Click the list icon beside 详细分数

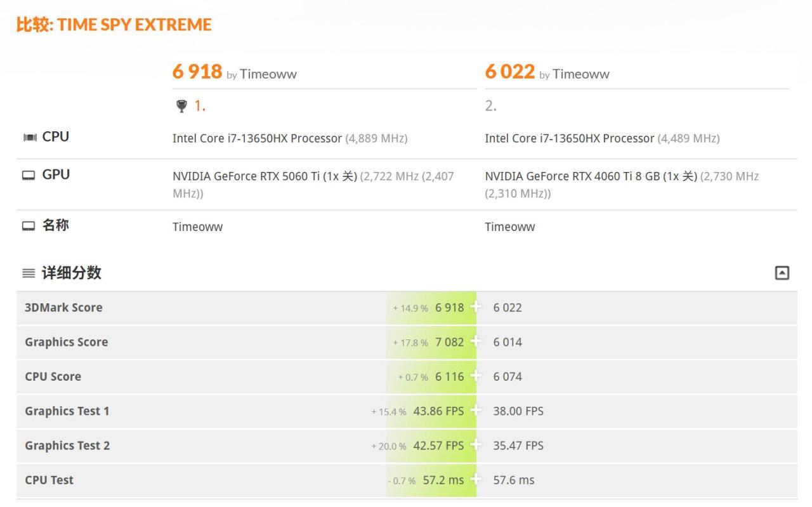tap(29, 273)
